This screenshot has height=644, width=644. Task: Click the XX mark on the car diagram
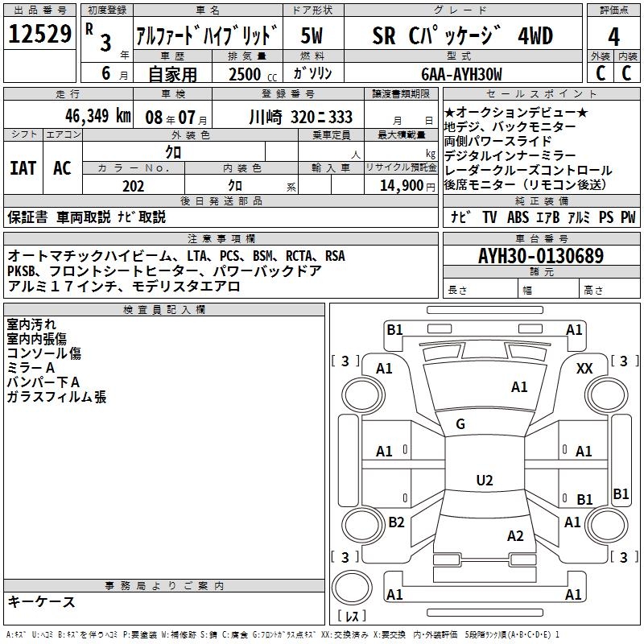point(584,368)
